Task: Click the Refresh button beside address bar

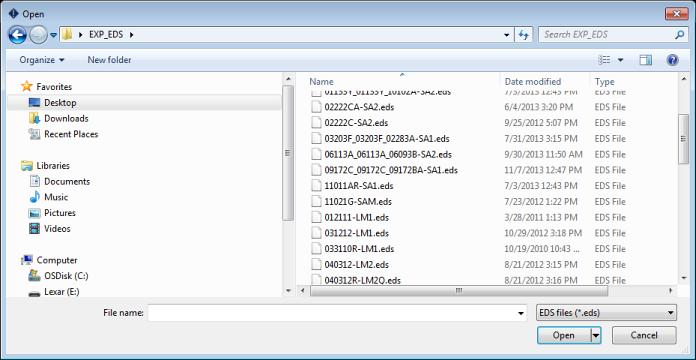Action: pyautogui.click(x=524, y=35)
